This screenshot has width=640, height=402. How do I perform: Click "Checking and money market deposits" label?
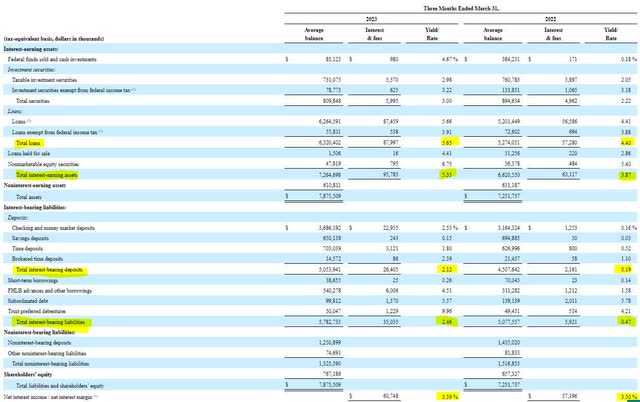coord(53,228)
